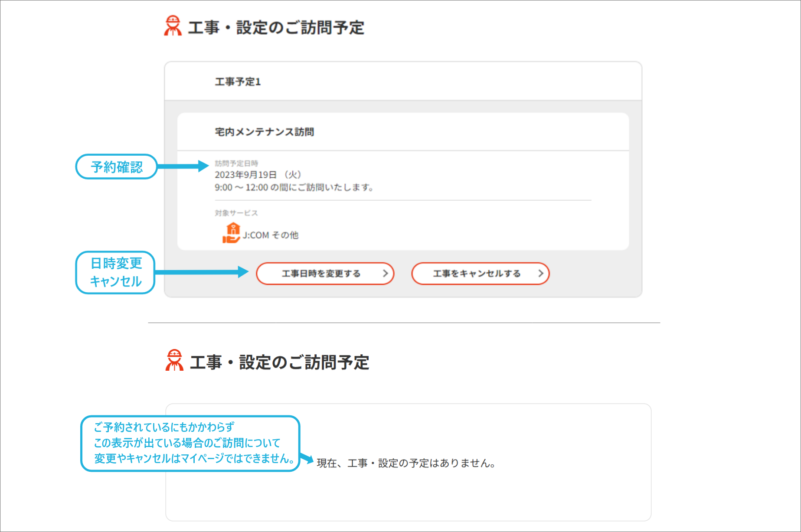This screenshot has width=801, height=532.
Task: Select the 宅内メンテナンス訪問 section title
Action: (265, 131)
